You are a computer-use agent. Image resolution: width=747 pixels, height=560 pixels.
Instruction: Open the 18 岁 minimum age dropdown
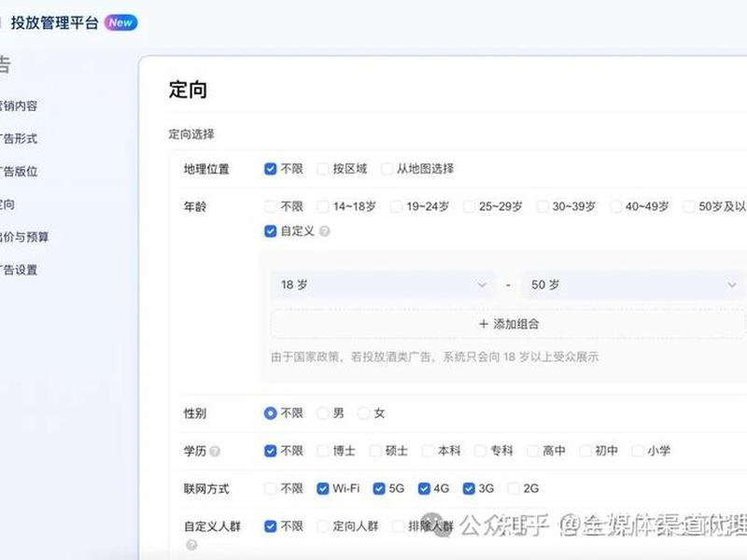click(x=383, y=285)
